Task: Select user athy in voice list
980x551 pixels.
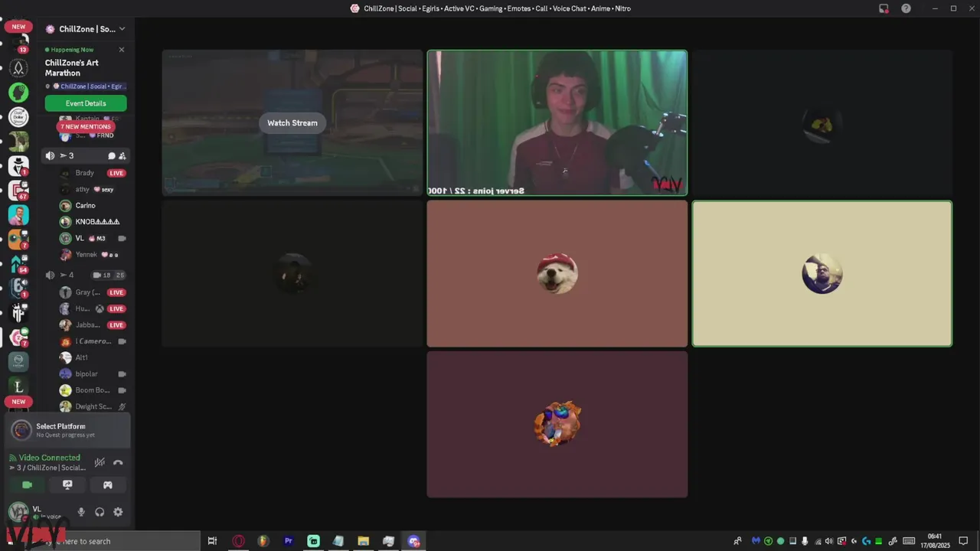Action: click(x=93, y=189)
